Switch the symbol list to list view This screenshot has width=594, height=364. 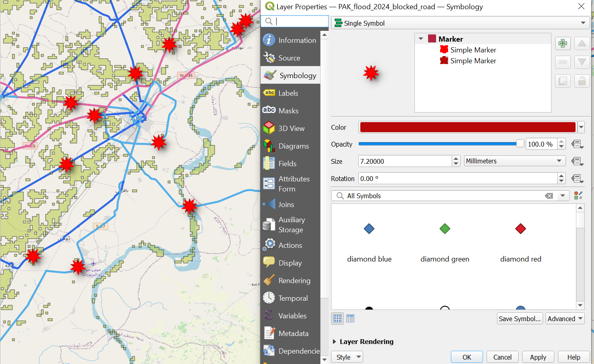[x=350, y=319]
